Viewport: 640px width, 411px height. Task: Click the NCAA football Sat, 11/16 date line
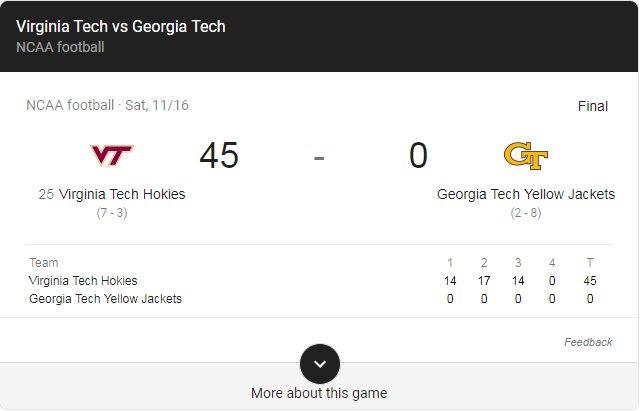click(107, 105)
